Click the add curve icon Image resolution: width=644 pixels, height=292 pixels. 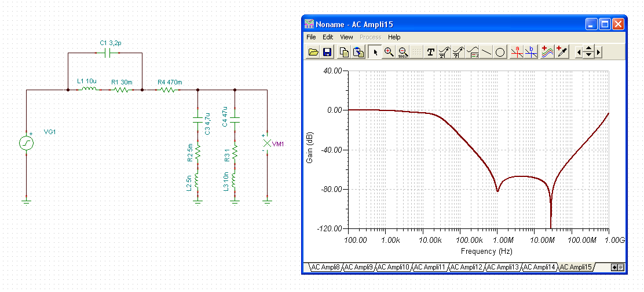(547, 52)
